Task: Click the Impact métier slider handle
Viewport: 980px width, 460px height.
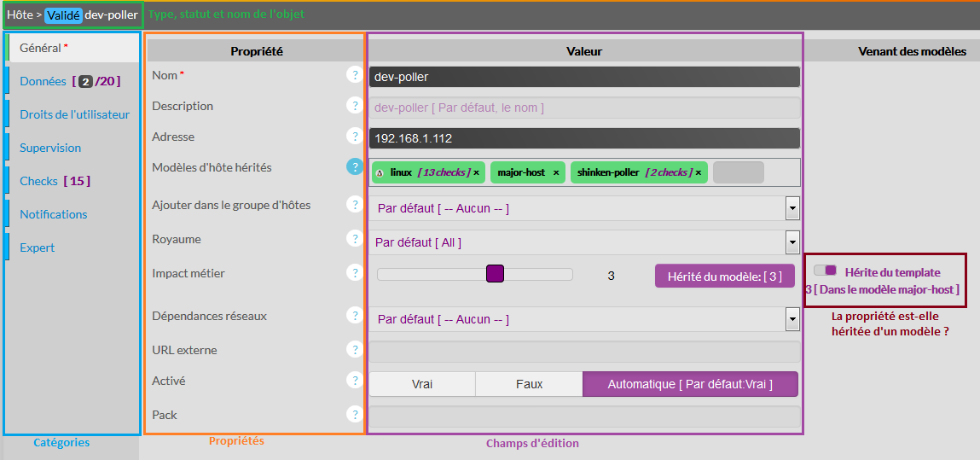Action: coord(495,274)
